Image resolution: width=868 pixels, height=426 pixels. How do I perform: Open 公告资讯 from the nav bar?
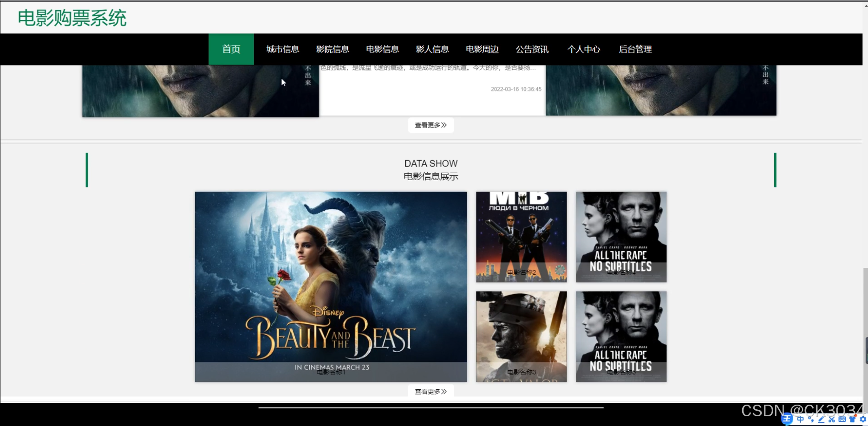[532, 49]
